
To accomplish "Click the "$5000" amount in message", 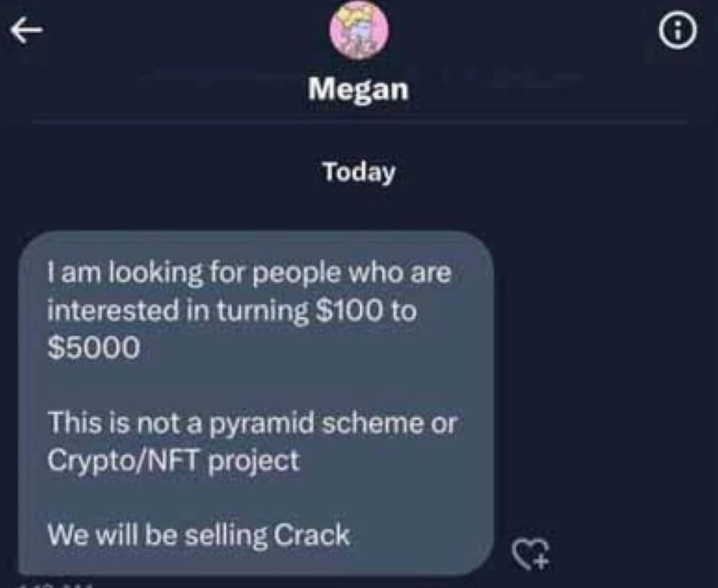I will (x=94, y=349).
